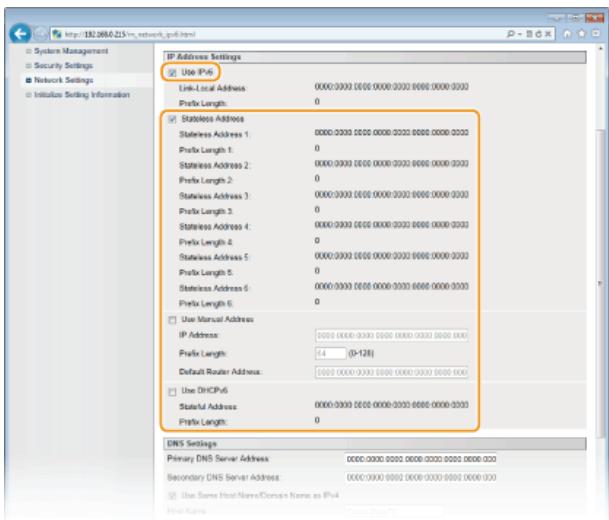Open the address bar dropdown arrow

519,34
